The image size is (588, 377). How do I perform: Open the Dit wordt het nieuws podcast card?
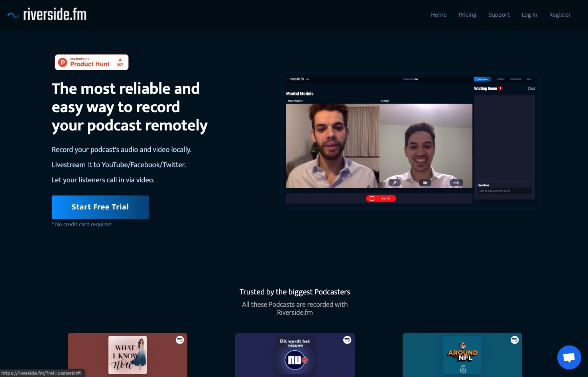295,355
